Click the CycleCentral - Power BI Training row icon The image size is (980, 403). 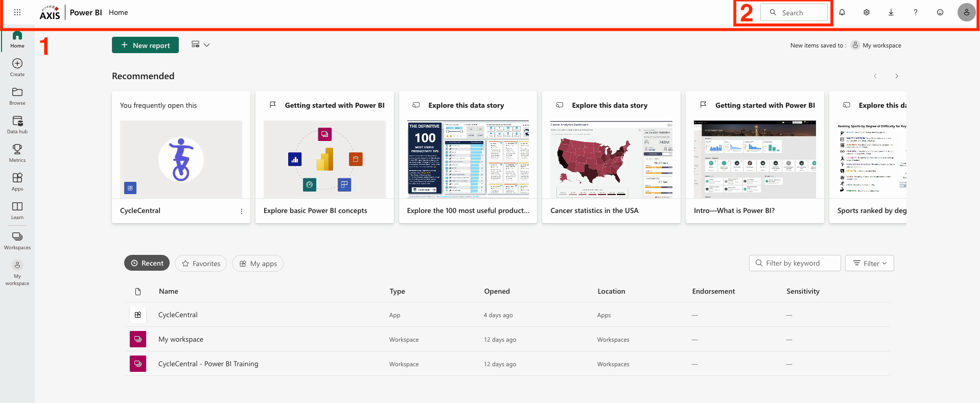pyautogui.click(x=138, y=364)
